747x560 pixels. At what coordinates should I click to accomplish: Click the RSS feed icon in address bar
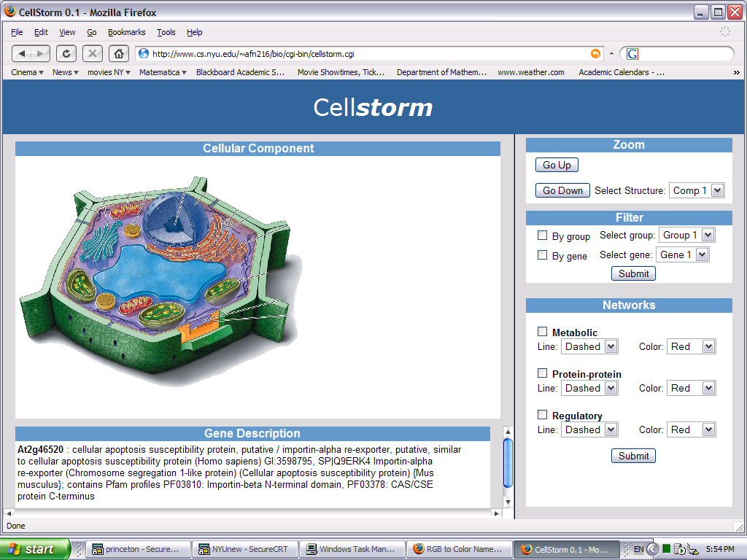pos(596,53)
